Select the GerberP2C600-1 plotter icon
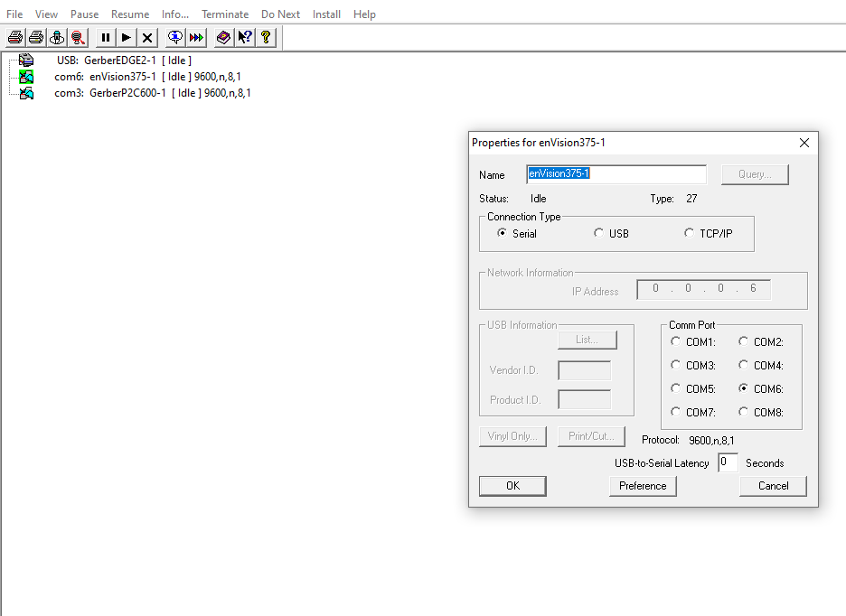Screen dimensions: 846x616 click(x=26, y=93)
